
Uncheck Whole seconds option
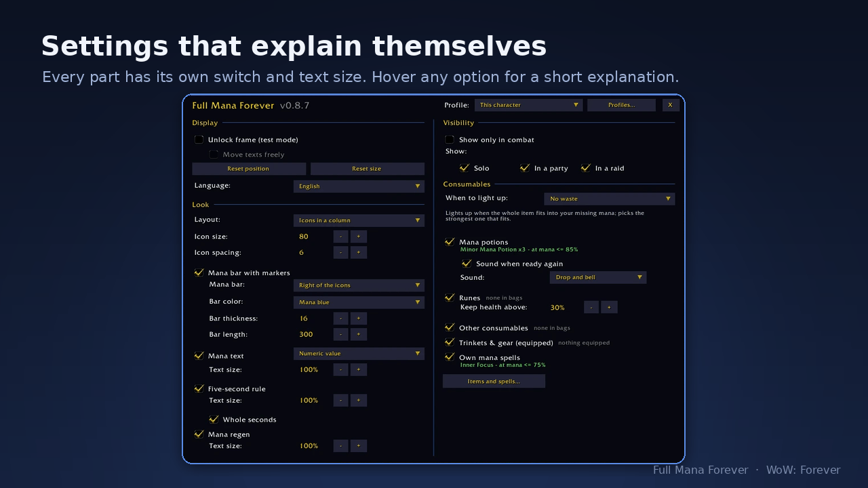point(214,419)
